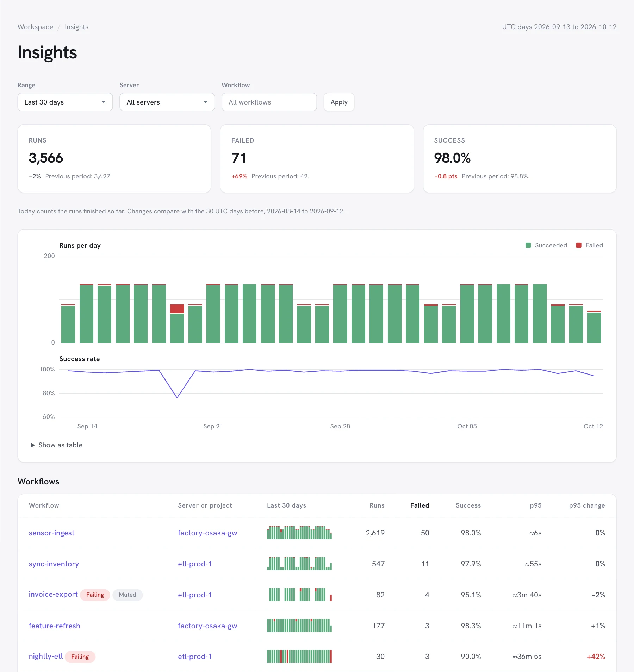The image size is (634, 672).
Task: Click the Failing badge on nightly-etl
Action: (x=80, y=657)
